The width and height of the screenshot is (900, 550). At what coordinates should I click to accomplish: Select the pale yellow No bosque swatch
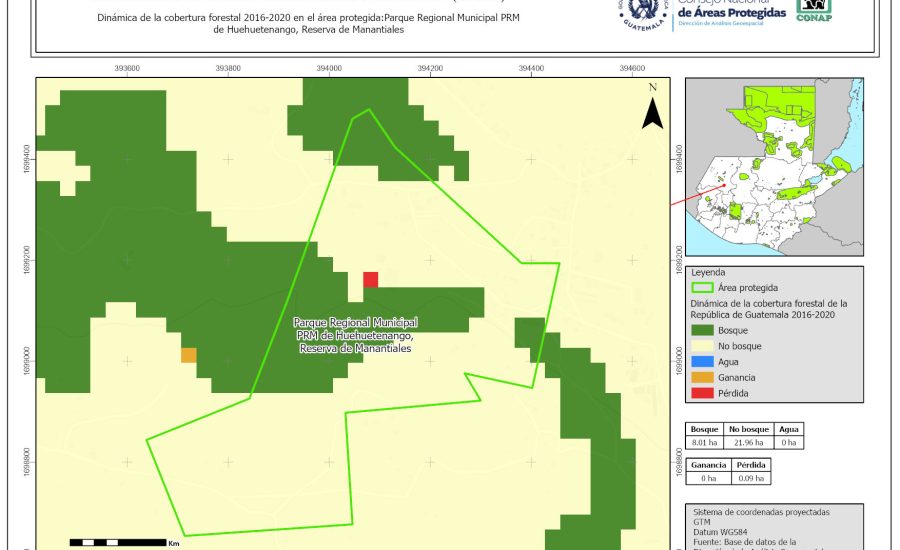tap(707, 346)
